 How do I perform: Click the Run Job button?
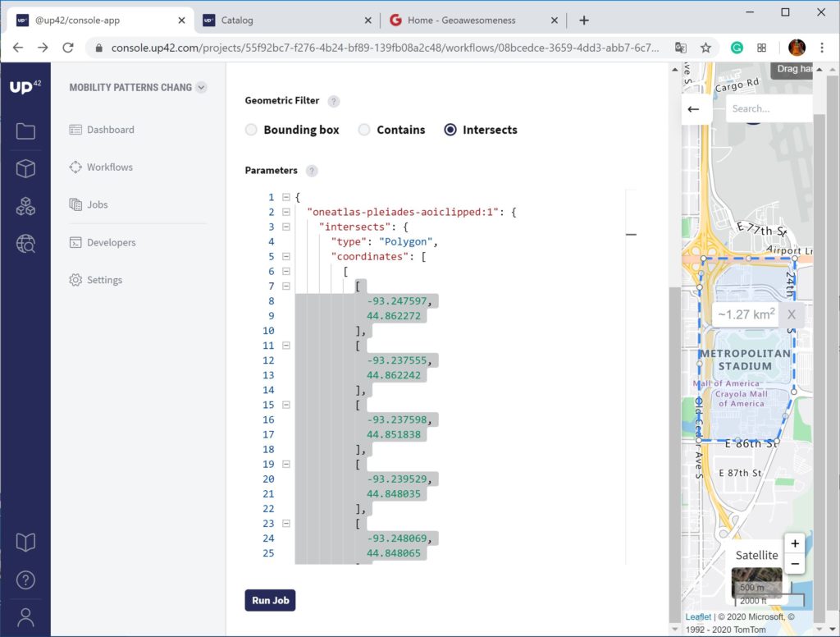pos(270,601)
